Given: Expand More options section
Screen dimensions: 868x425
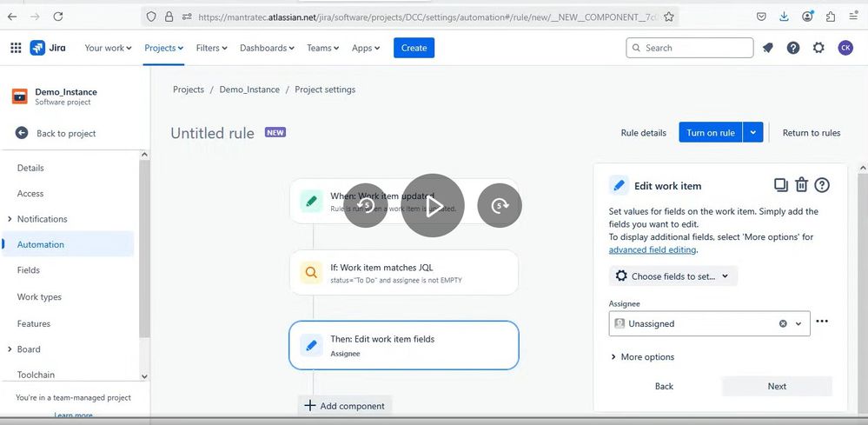Looking at the screenshot, I should pyautogui.click(x=642, y=357).
